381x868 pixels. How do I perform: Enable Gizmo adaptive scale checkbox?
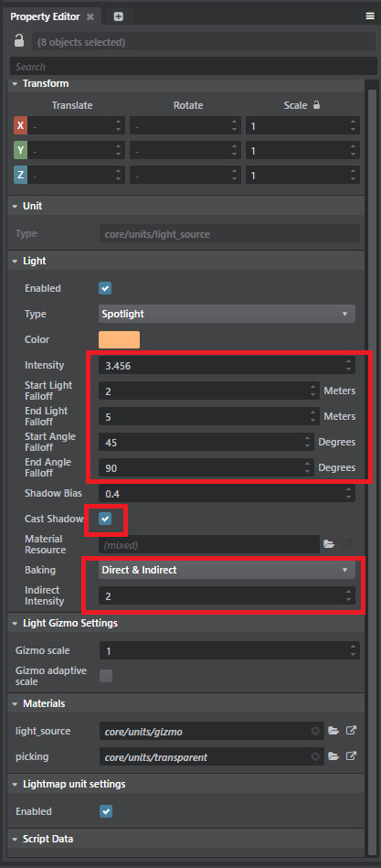click(106, 675)
